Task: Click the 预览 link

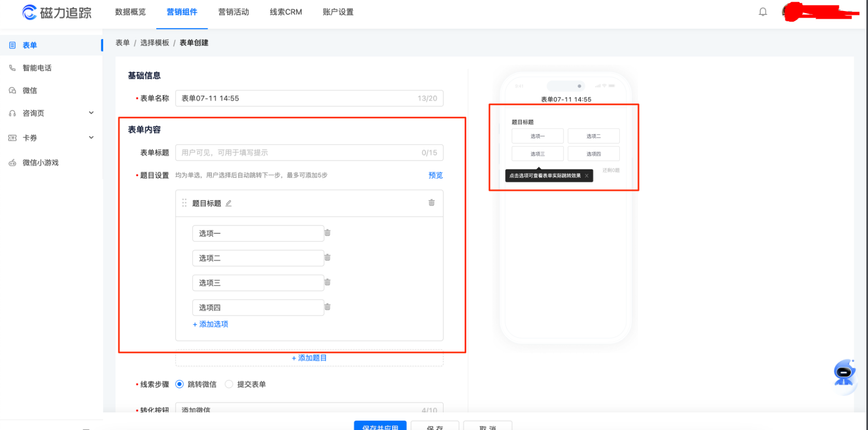Action: pyautogui.click(x=435, y=175)
